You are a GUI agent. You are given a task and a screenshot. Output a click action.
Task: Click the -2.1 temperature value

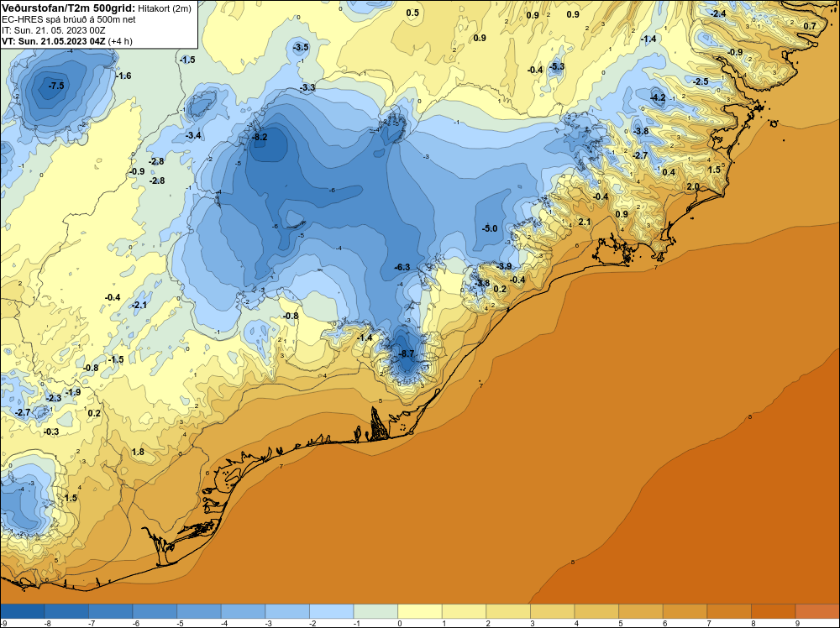pyautogui.click(x=139, y=305)
